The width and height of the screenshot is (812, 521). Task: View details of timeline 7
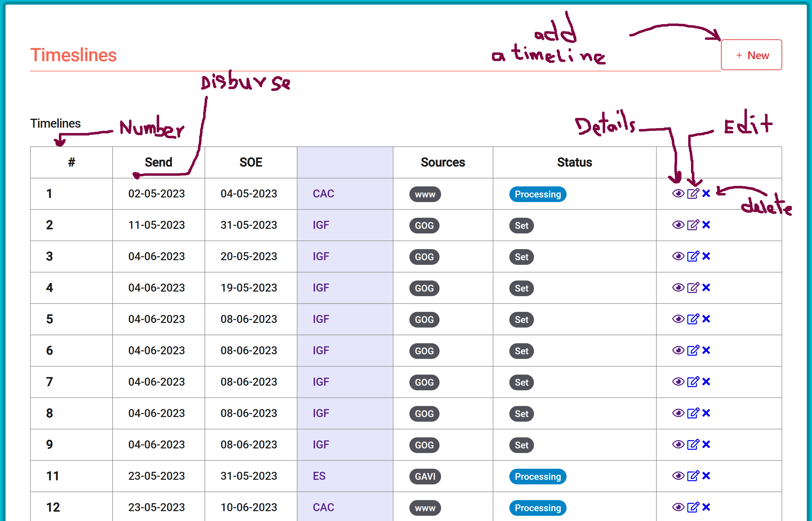pyautogui.click(x=678, y=382)
